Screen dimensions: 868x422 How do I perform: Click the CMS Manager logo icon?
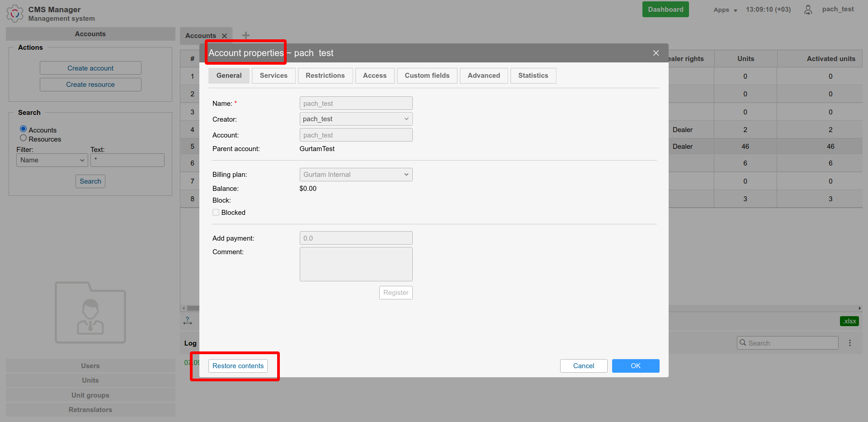[15, 13]
